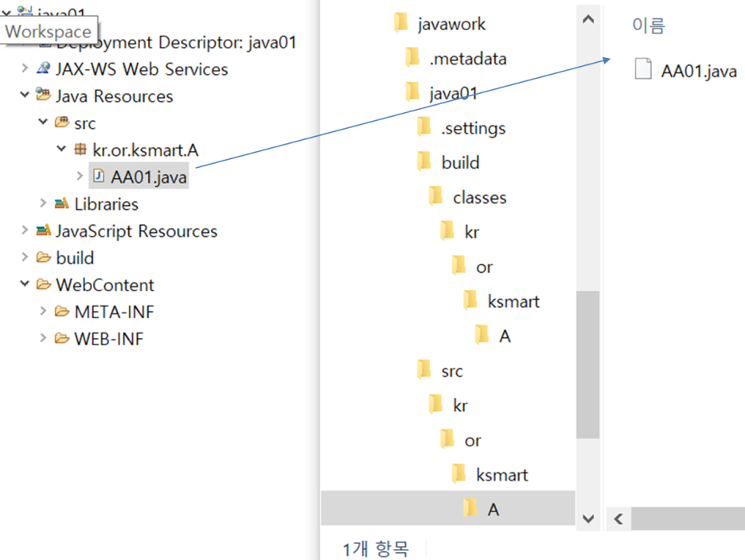Expand the Libraries node

point(43,203)
